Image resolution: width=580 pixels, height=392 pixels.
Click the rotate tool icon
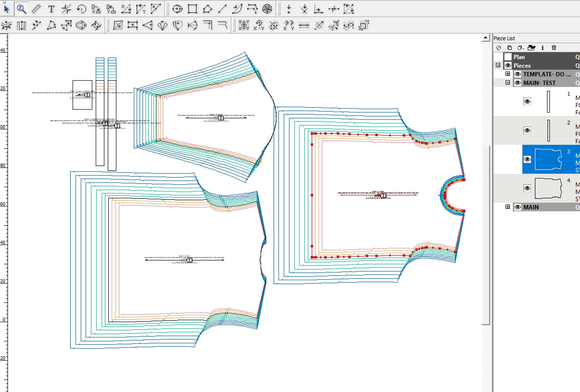pyautogui.click(x=81, y=9)
